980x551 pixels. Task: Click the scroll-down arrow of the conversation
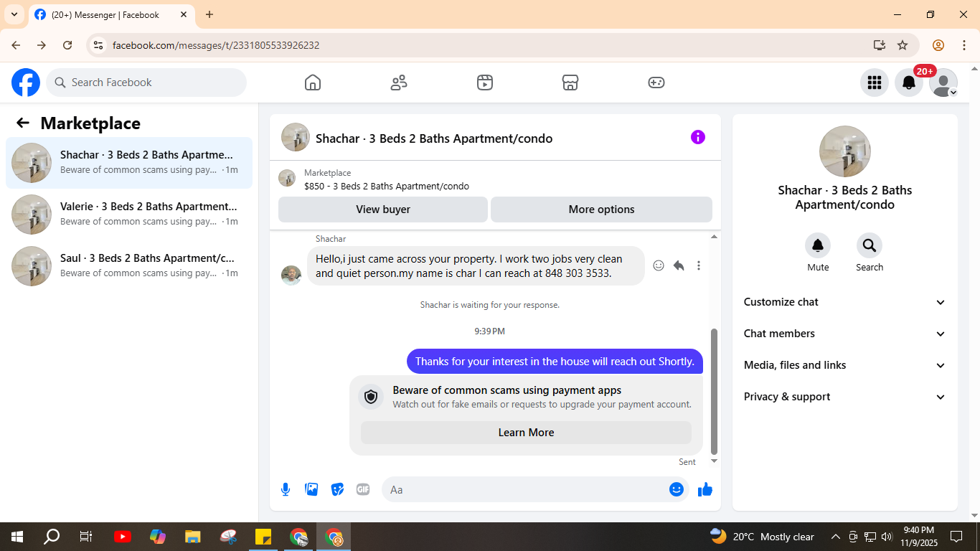[714, 461]
